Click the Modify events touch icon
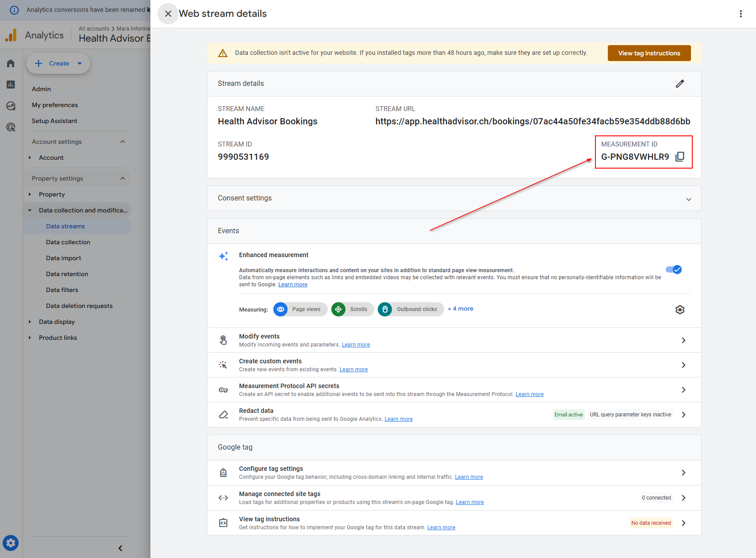Image resolution: width=756 pixels, height=558 pixels. [x=223, y=340]
